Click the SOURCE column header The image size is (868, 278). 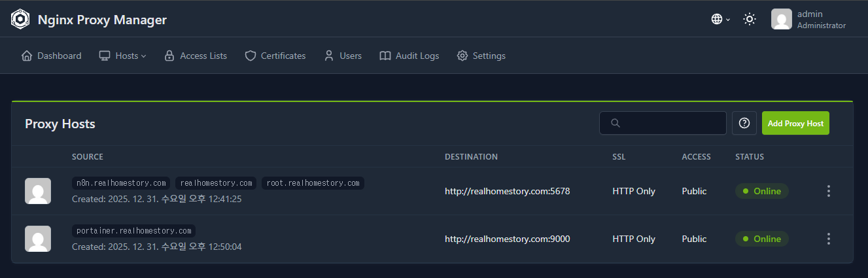point(88,157)
